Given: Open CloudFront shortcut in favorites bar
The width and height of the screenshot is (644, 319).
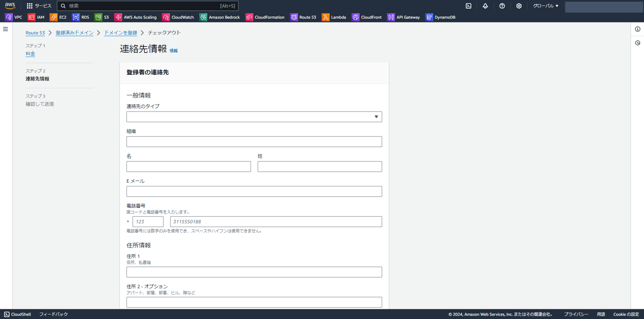Looking at the screenshot, I should point(367,17).
